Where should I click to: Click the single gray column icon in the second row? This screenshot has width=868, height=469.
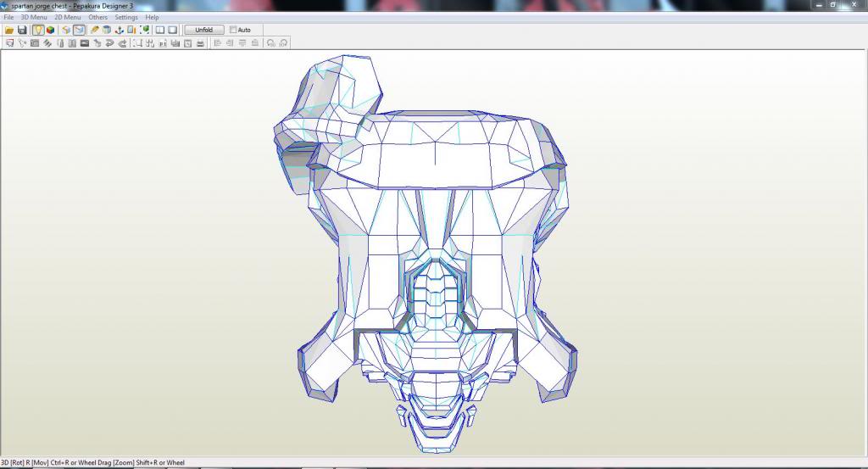pyautogui.click(x=60, y=43)
